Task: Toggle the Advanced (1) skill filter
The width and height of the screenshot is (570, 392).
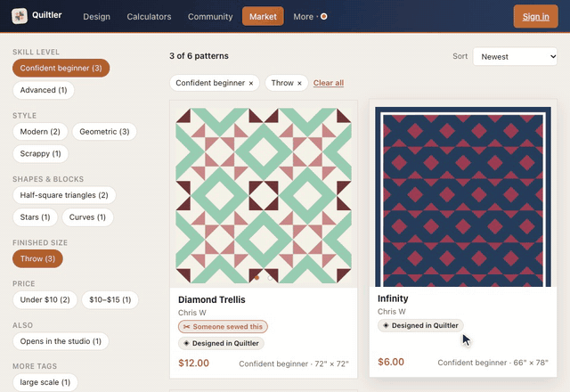Action: [44, 90]
